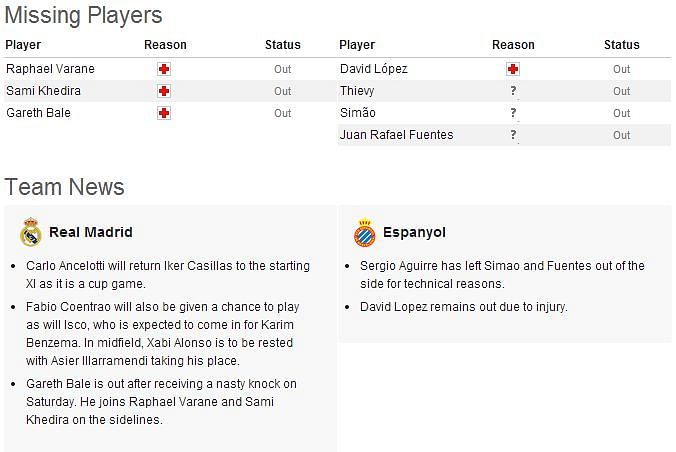The width and height of the screenshot is (676, 452).
Task: Click Simão's question mark reason icon
Action: pos(513,113)
